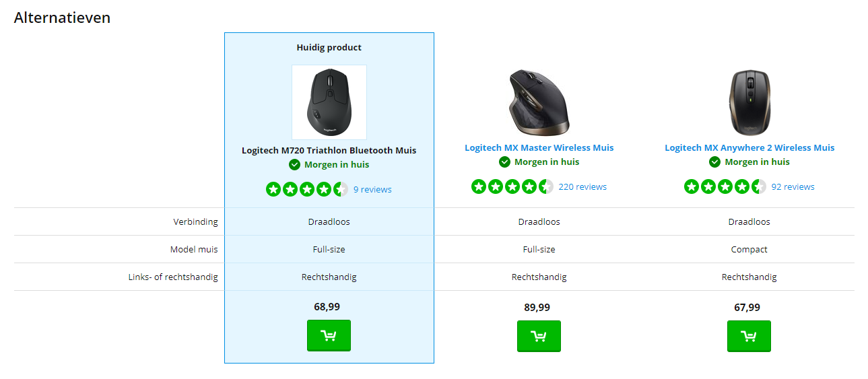Click the MX Master star rating

point(512,186)
